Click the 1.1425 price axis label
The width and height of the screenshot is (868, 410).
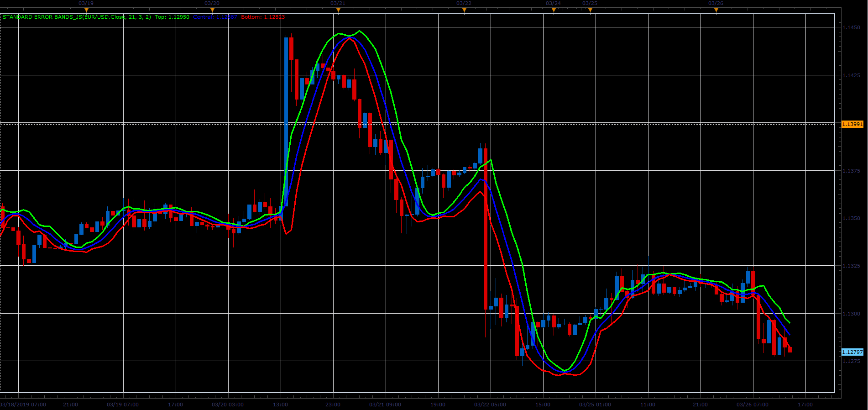coord(851,75)
